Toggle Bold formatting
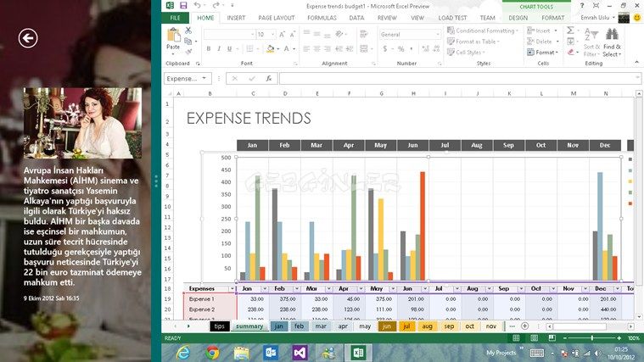Image resolution: width=644 pixels, height=362 pixels. 209,49
